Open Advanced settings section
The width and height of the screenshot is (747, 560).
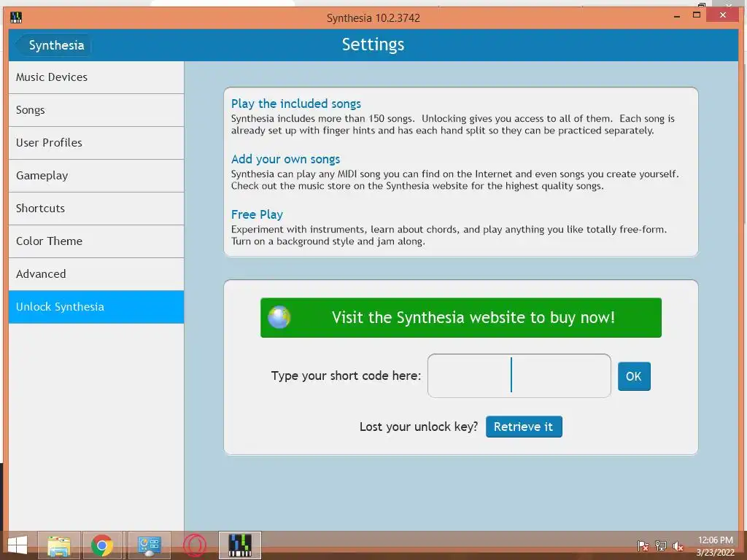pos(96,274)
